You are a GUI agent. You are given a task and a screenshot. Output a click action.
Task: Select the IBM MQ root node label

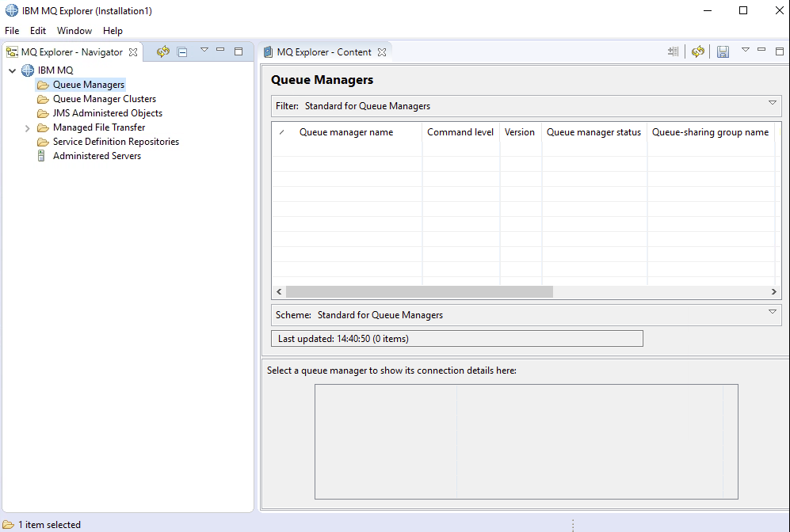55,70
